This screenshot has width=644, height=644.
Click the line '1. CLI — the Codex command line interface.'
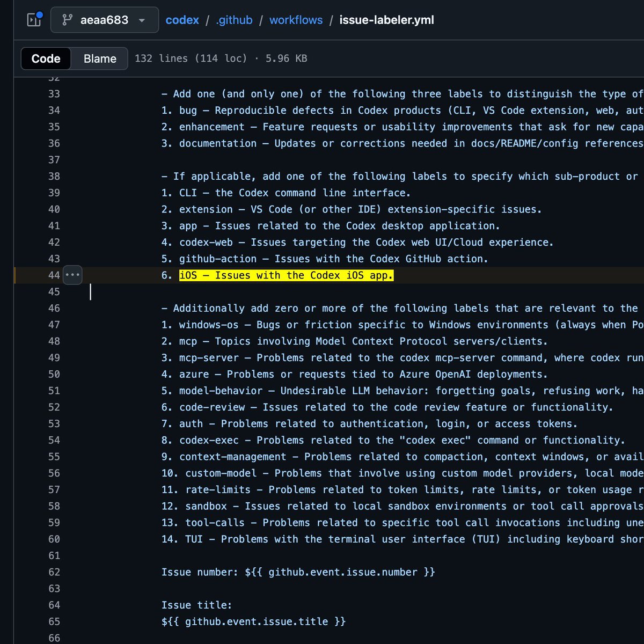286,193
